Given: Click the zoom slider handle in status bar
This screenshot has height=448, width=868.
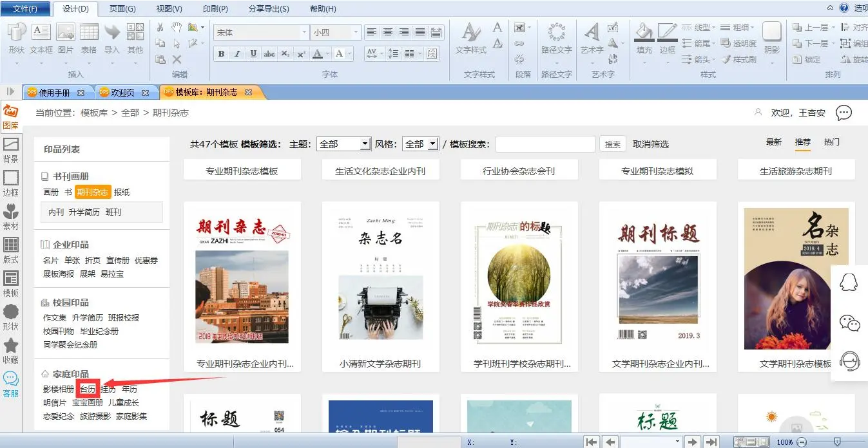Looking at the screenshot, I should pyautogui.click(x=837, y=442).
